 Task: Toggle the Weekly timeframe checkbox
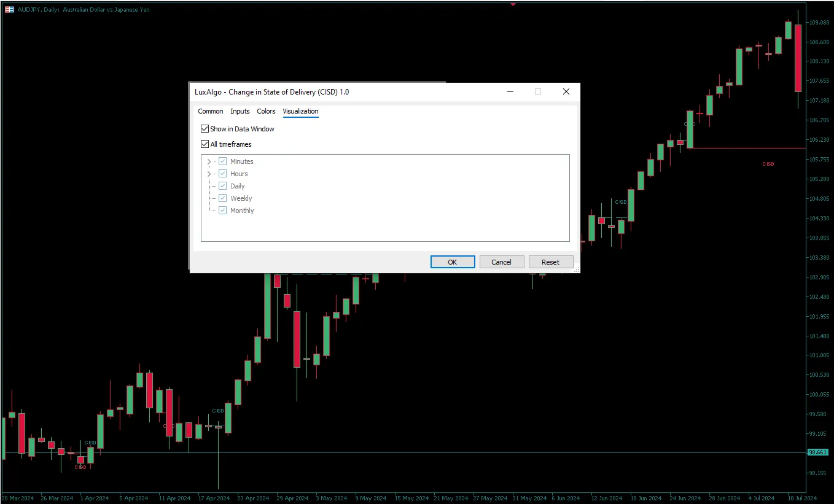click(x=223, y=198)
